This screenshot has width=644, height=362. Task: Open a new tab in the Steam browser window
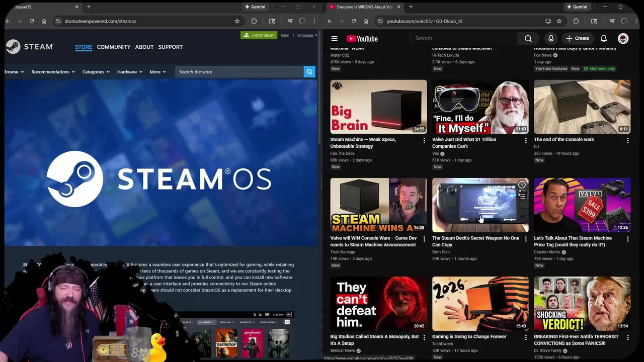click(89, 7)
